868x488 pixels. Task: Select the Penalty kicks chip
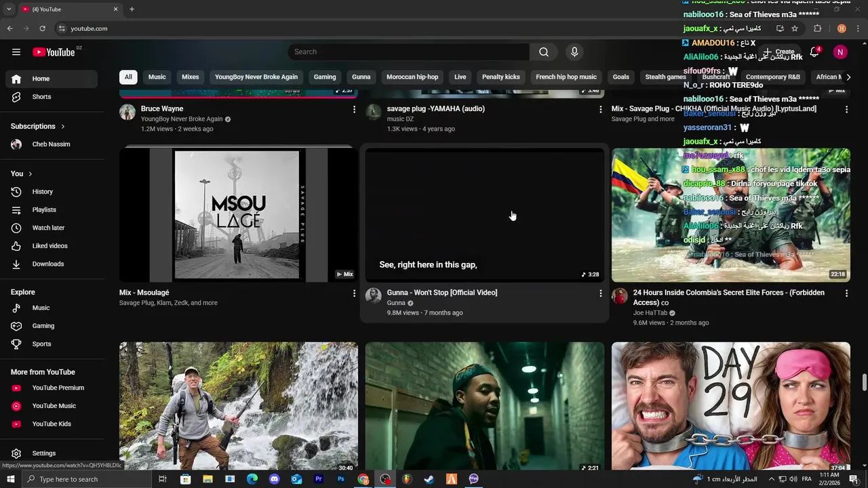pos(501,77)
